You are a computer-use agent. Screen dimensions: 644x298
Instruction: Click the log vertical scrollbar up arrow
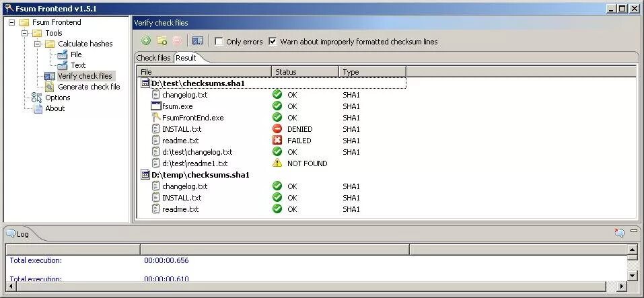(x=633, y=249)
